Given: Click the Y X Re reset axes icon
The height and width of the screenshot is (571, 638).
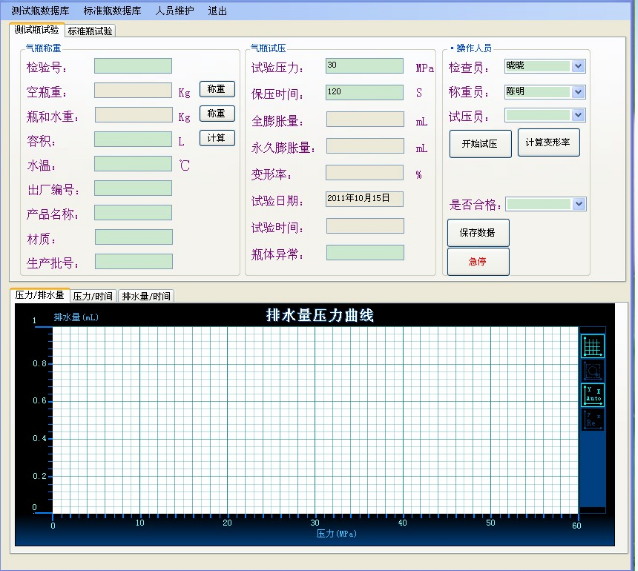Looking at the screenshot, I should pyautogui.click(x=592, y=419).
